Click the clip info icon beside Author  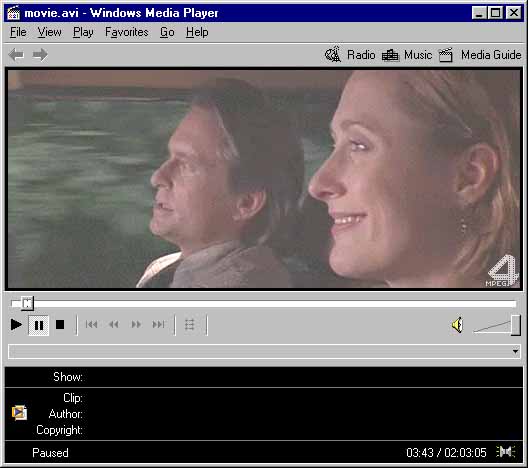pyautogui.click(x=19, y=413)
